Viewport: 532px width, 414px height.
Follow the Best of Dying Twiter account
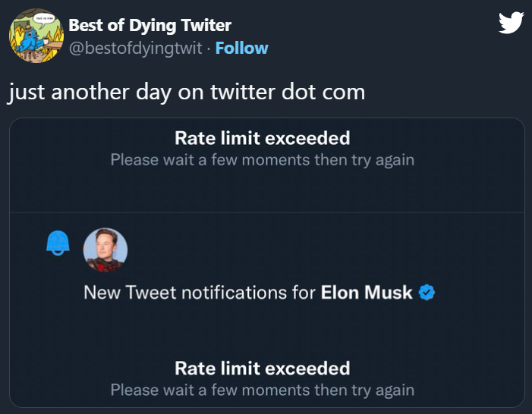click(x=241, y=48)
